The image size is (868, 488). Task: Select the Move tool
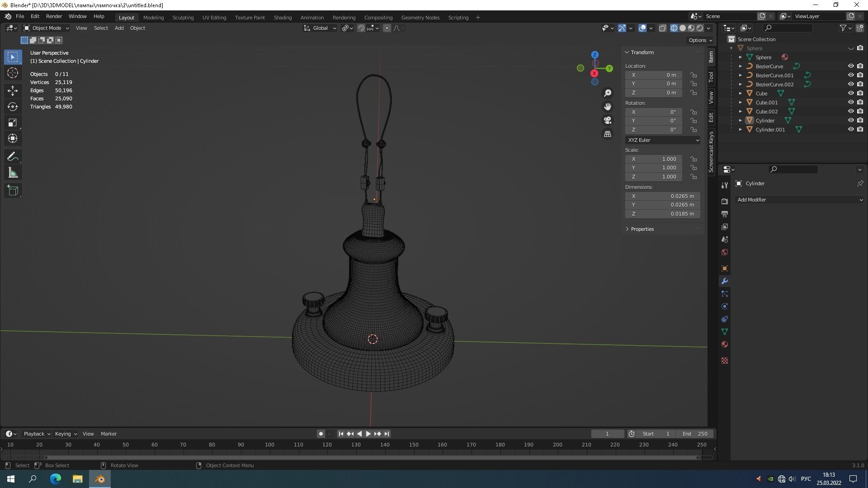pos(13,90)
